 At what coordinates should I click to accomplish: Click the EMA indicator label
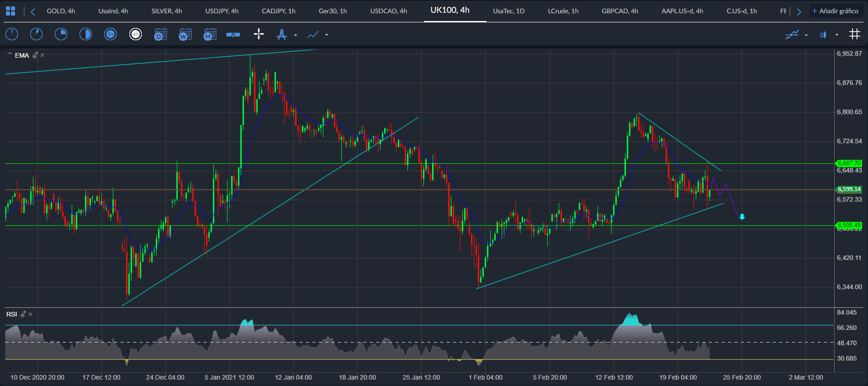(22, 55)
